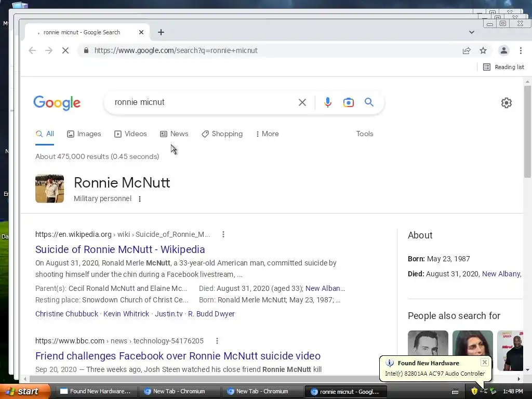Expand the tab search chevron
Image resolution: width=532 pixels, height=399 pixels.
472,32
